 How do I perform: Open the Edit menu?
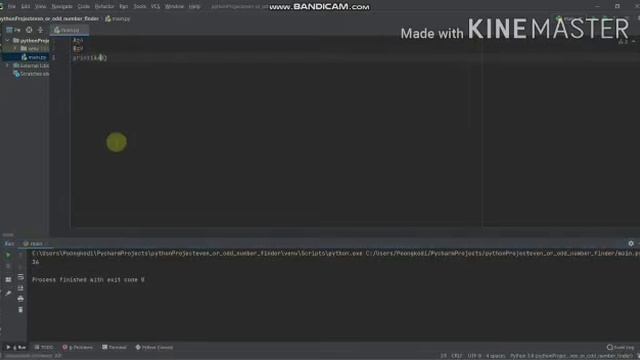[25, 7]
